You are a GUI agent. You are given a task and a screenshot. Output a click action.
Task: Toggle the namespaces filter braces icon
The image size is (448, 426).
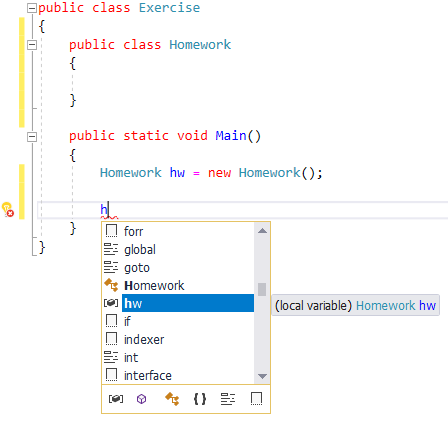coord(200,399)
